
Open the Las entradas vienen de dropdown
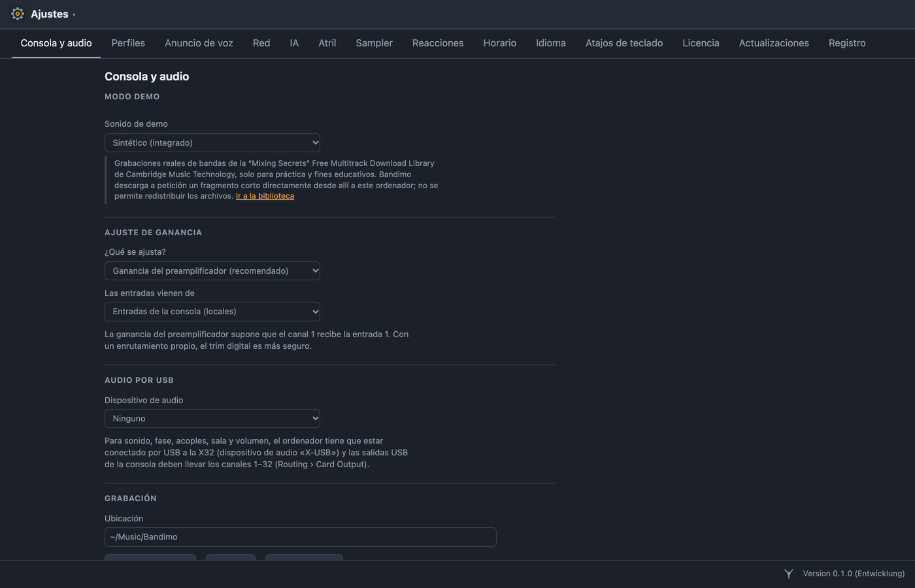pos(212,312)
